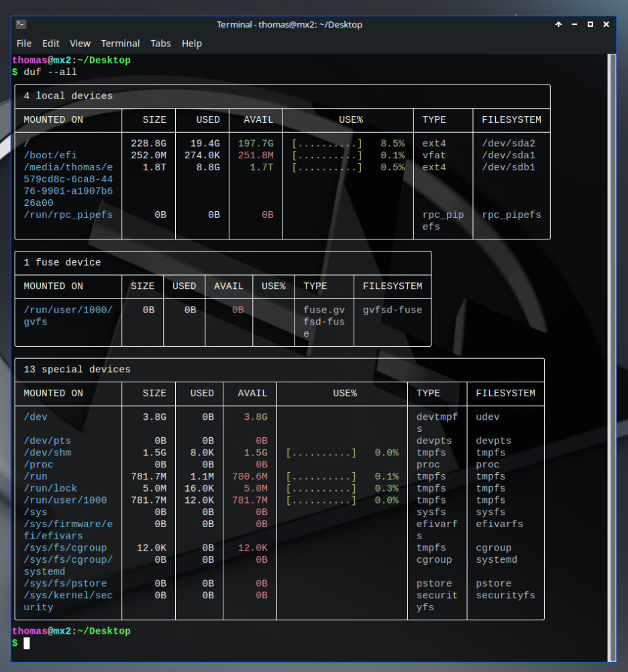Screen dimensions: 628x672
Task: Click the 8.5% usage bar for root
Action: click(x=327, y=144)
